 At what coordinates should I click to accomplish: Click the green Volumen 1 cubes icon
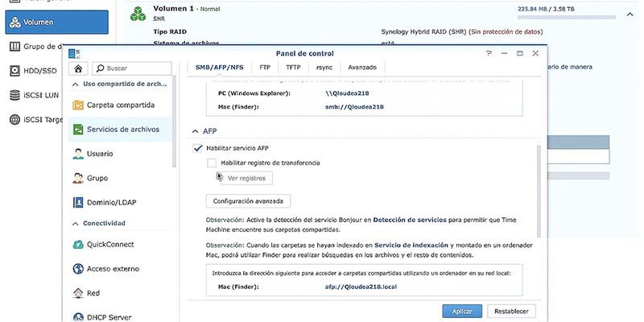(x=138, y=14)
